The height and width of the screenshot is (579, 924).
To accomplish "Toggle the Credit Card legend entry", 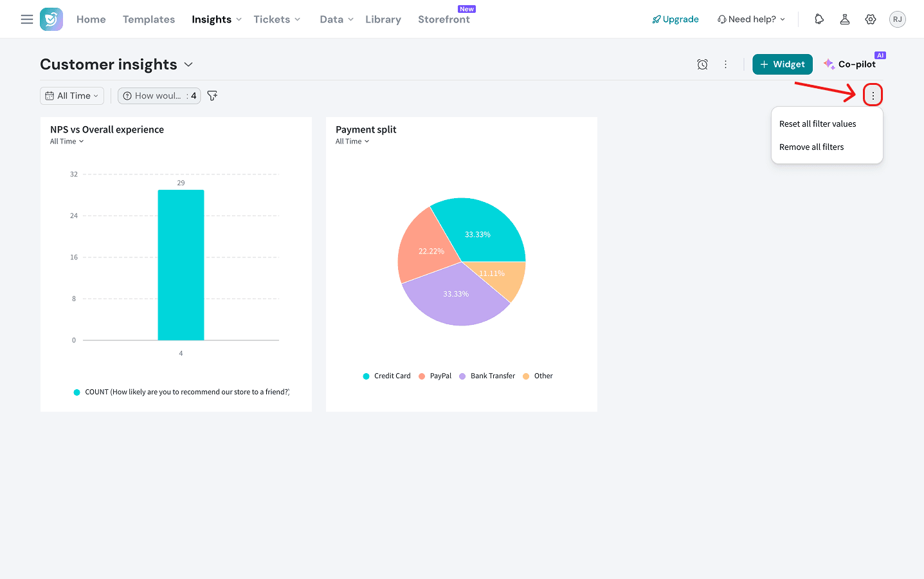I will coord(386,376).
